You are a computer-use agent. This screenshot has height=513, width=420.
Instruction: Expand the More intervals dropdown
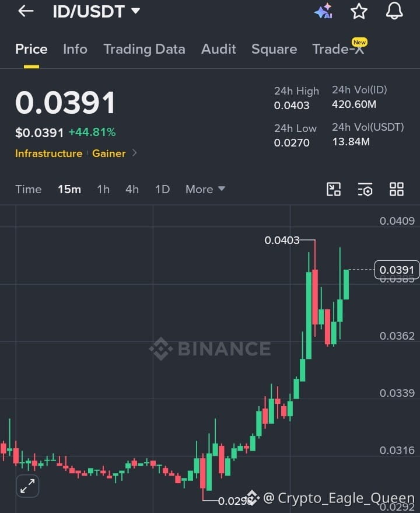pyautogui.click(x=205, y=189)
